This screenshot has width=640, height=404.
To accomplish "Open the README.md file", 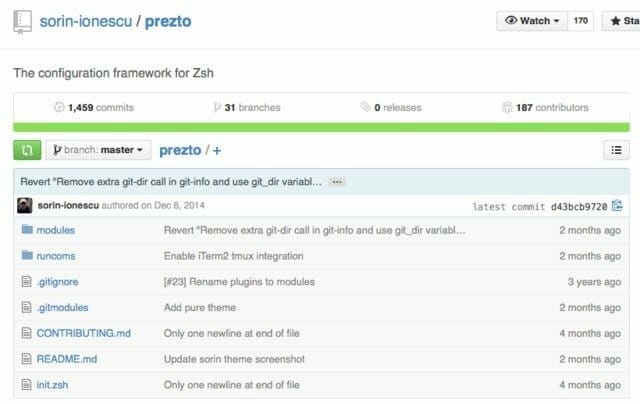I will pyautogui.click(x=67, y=359).
